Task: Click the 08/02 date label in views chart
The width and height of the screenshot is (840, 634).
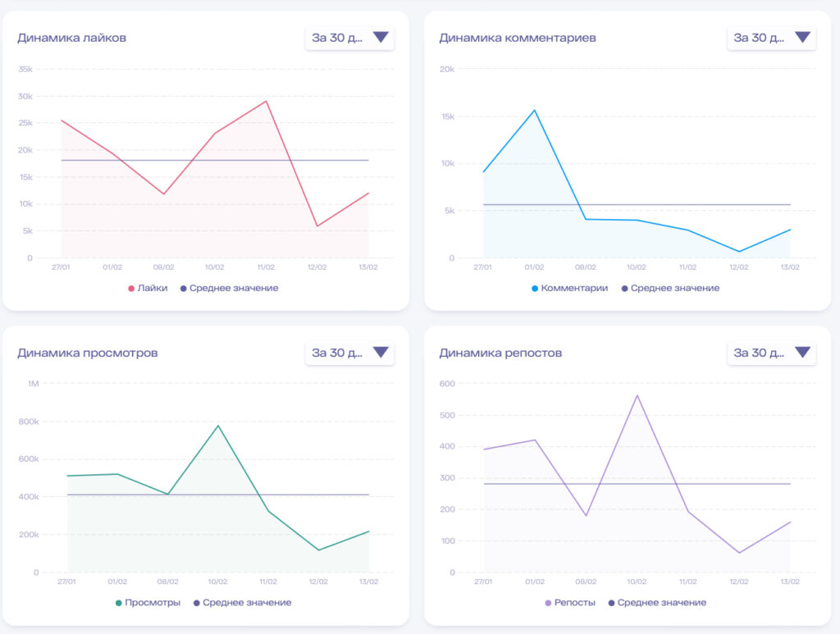Action: point(167,581)
